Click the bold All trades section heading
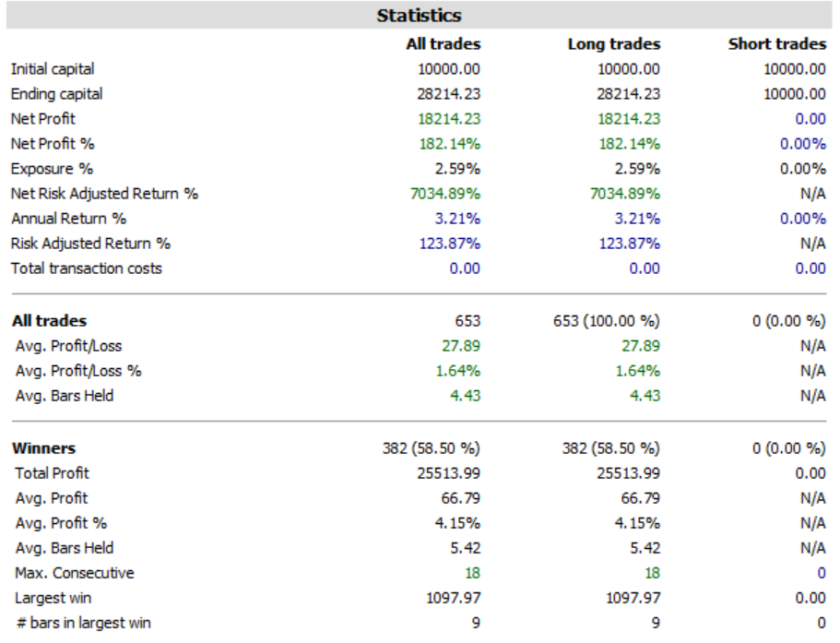 [49, 321]
